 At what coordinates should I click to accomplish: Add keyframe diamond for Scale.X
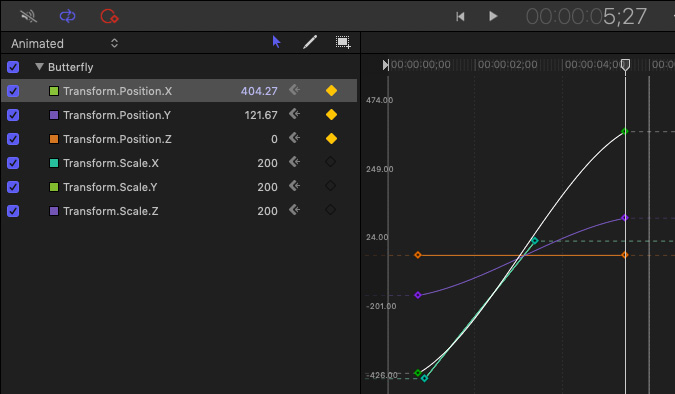click(330, 162)
